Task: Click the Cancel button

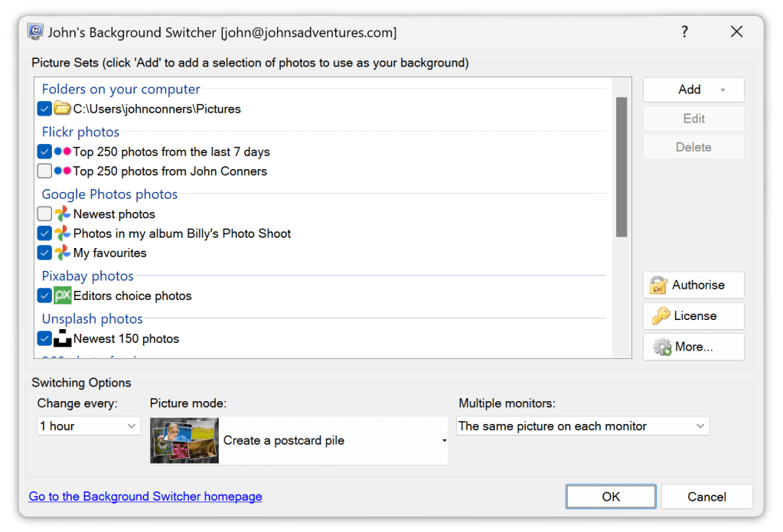Action: click(706, 497)
